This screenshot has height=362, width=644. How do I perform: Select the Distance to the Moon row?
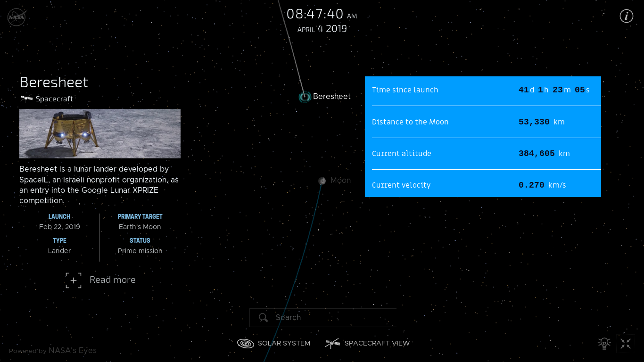click(483, 122)
